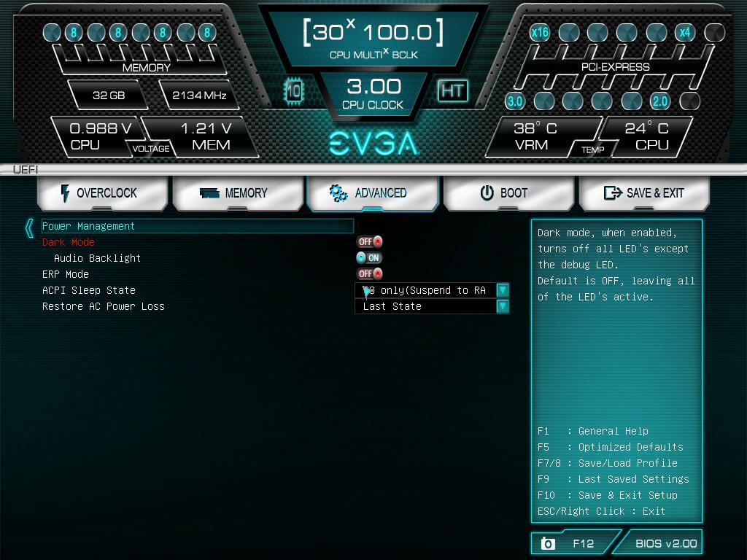This screenshot has height=560, width=747.
Task: Expand the Restore AC Power Loss dropdown arrow
Action: [x=502, y=306]
